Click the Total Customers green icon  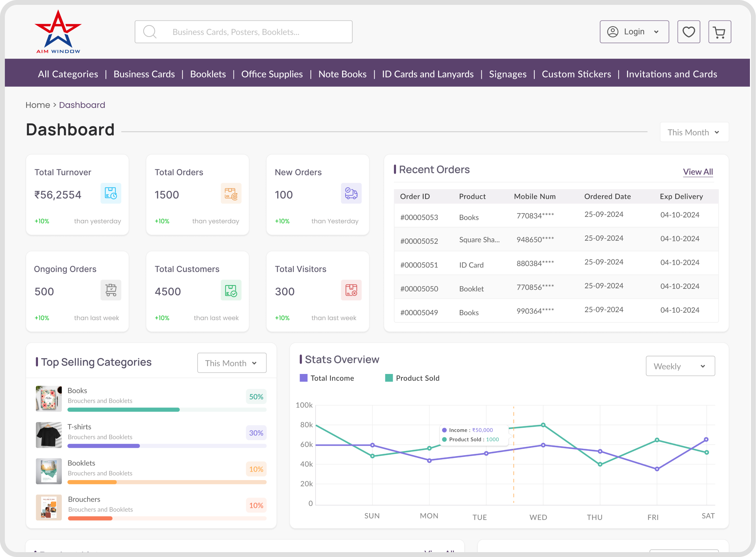point(231,290)
